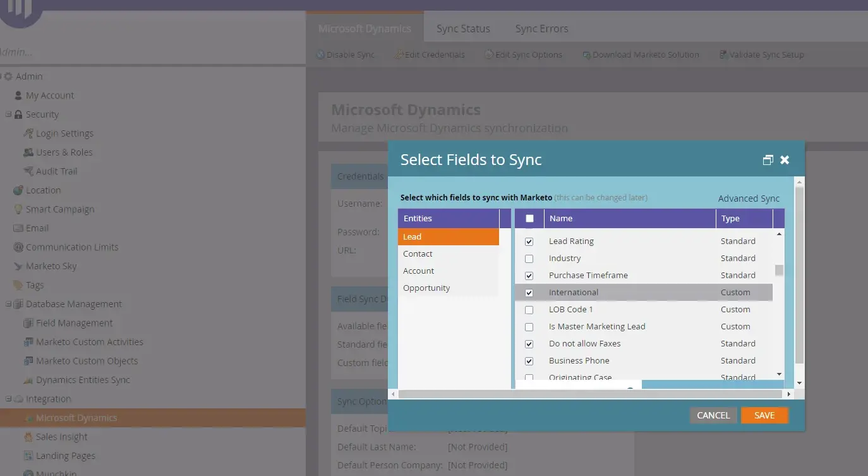Select the Lead entity

click(449, 236)
